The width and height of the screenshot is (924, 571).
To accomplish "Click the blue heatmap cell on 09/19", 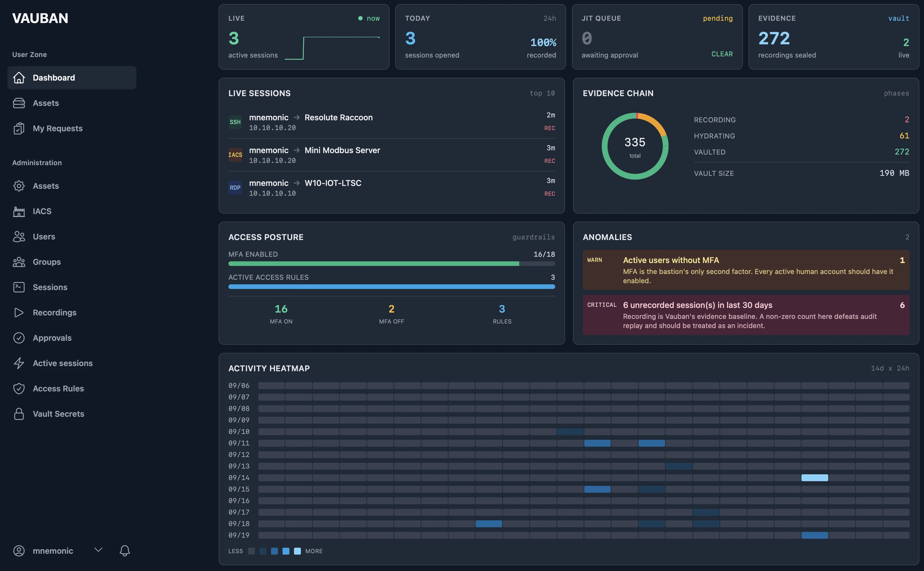I will click(x=815, y=536).
